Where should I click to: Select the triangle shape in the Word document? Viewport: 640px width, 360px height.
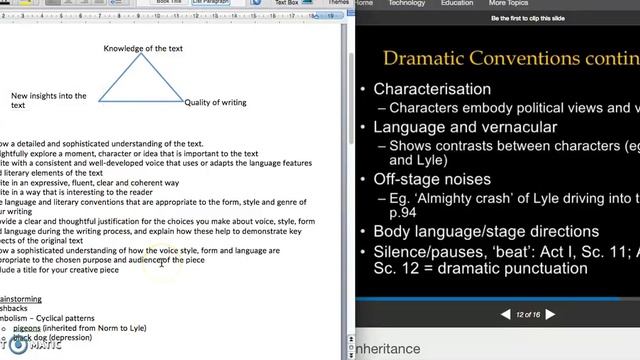click(x=141, y=78)
